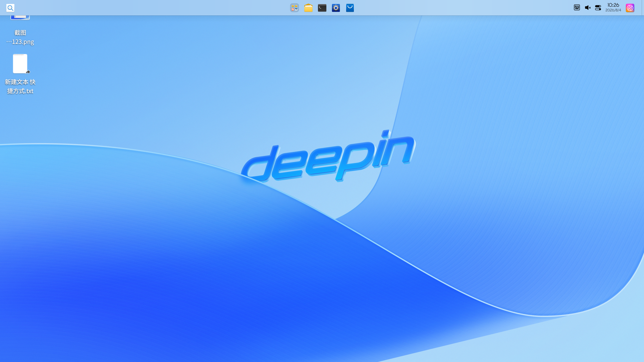
Task: Click the shortcut arrow badge on the txt file
Action: [x=28, y=72]
